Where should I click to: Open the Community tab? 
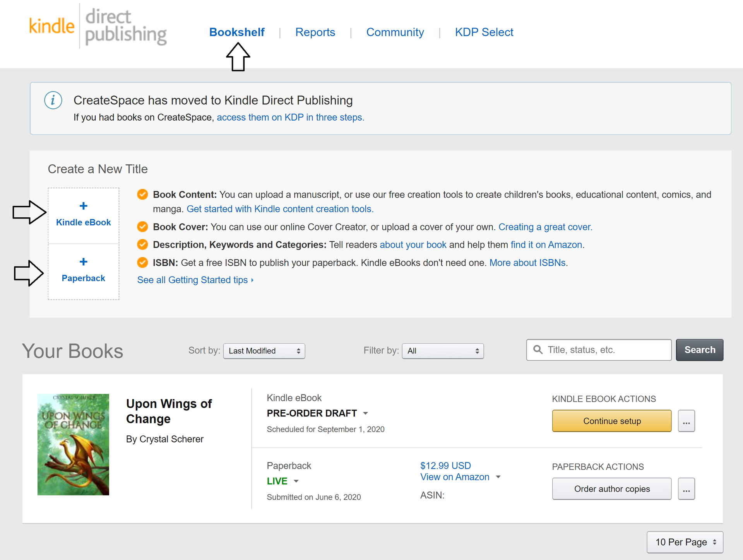click(x=395, y=32)
